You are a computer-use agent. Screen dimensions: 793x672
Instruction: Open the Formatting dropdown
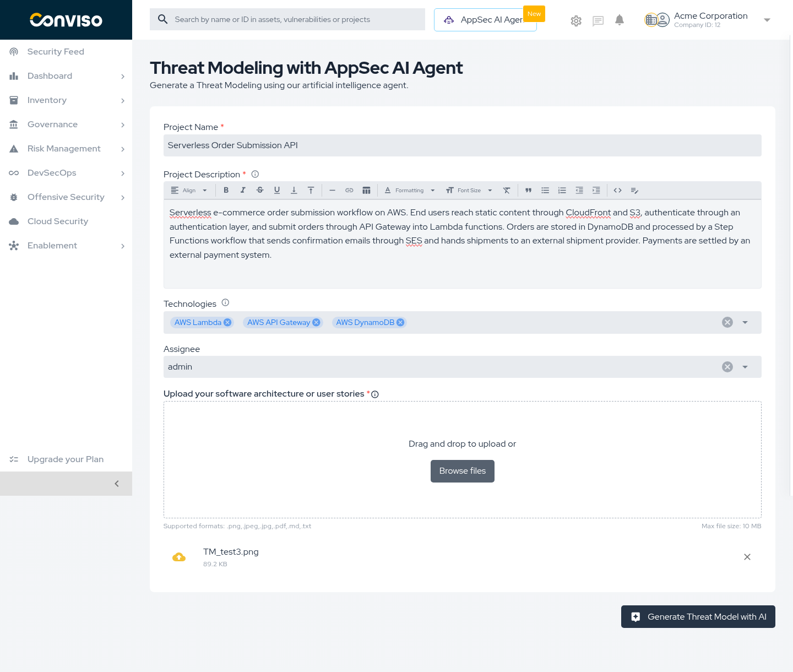[410, 191]
